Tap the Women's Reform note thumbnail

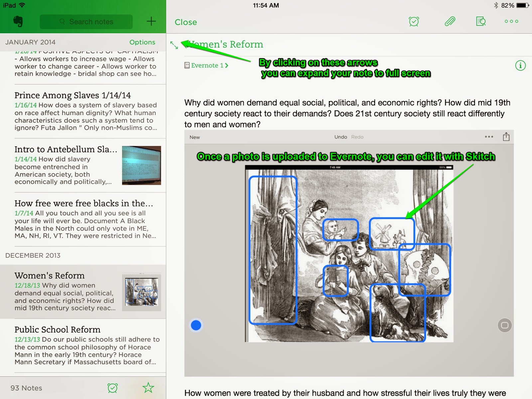point(141,292)
